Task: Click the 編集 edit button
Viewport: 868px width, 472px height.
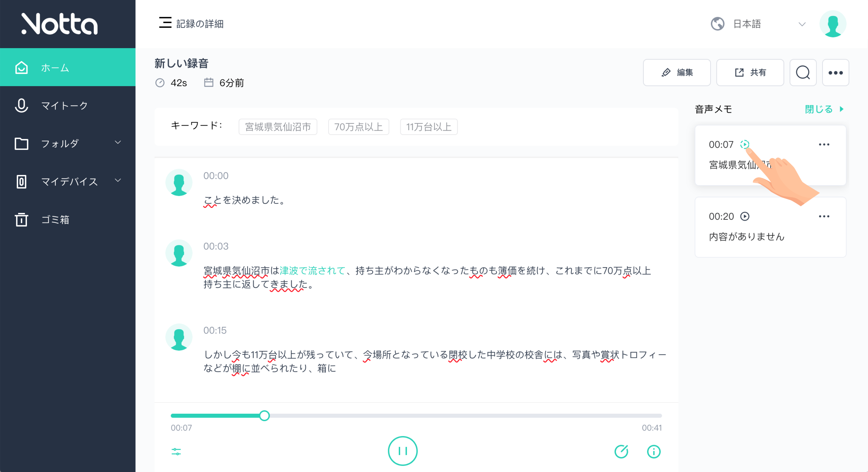Action: click(677, 72)
